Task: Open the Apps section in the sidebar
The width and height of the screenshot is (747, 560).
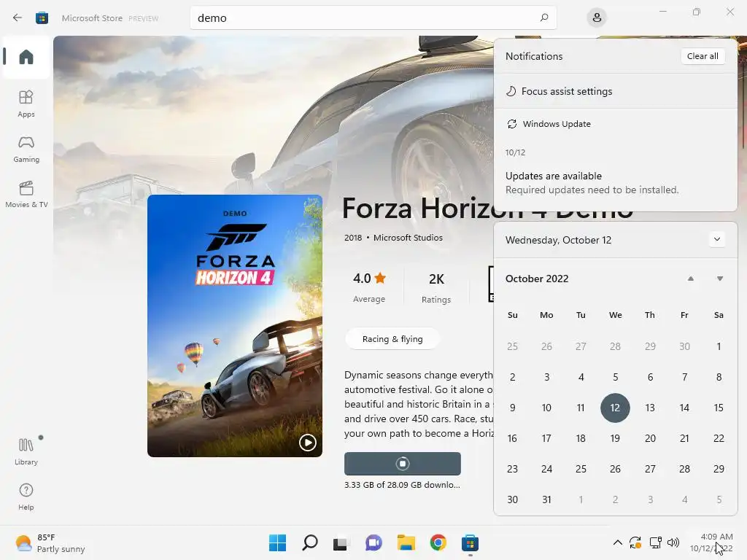Action: click(x=26, y=104)
